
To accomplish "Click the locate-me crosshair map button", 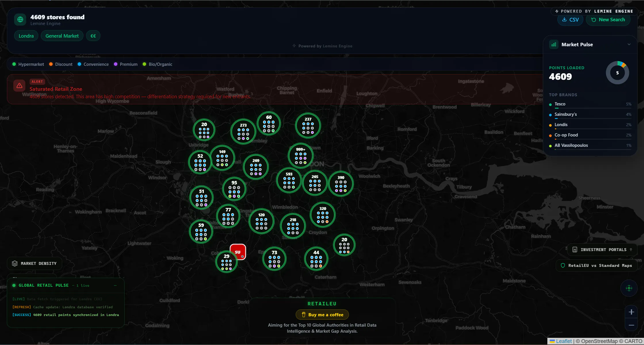I will 629,288.
